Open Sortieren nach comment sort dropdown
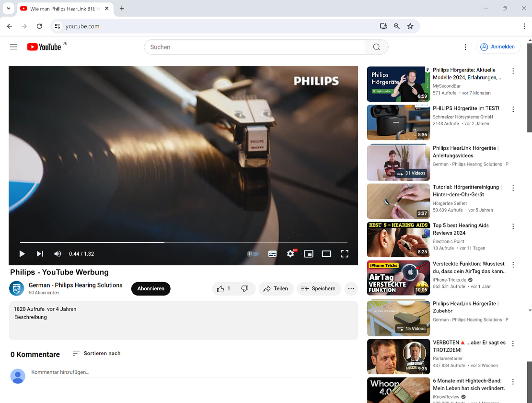Image resolution: width=532 pixels, height=403 pixels. coord(97,354)
